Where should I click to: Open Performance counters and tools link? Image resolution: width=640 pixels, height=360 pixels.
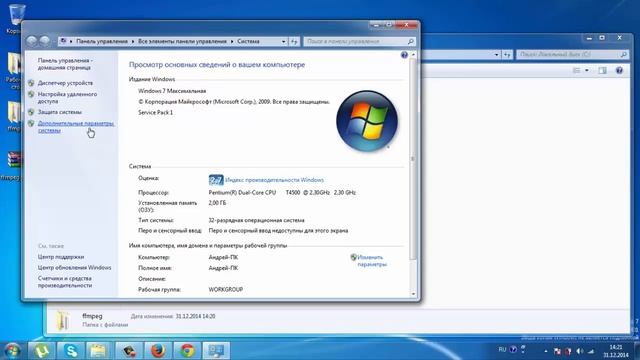(64, 282)
